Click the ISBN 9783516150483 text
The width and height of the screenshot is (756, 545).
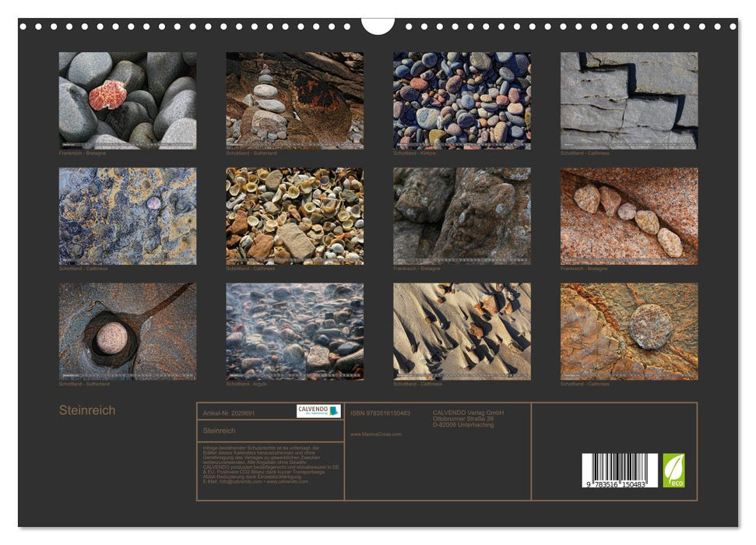pos(380,413)
